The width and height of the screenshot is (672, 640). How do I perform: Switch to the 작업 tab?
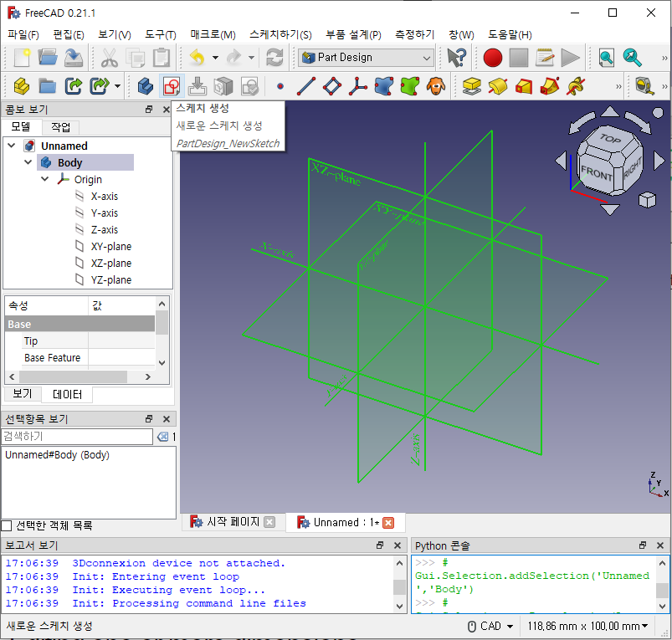coord(61,127)
